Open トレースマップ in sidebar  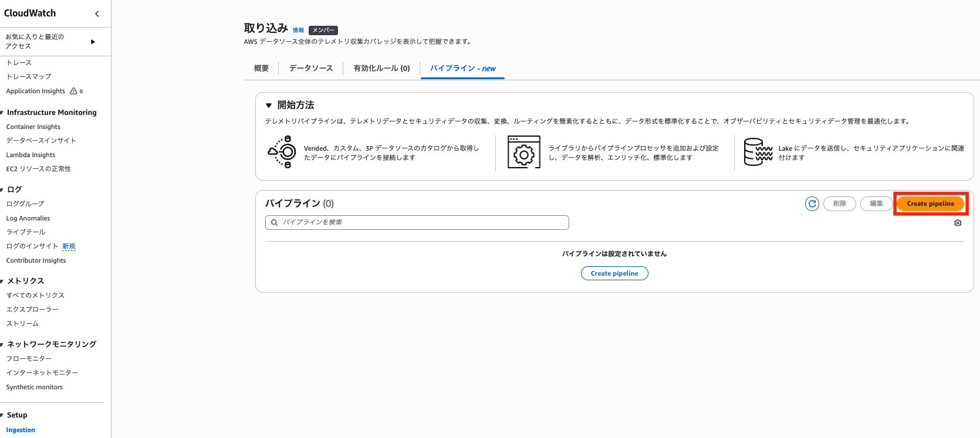pyautogui.click(x=29, y=77)
